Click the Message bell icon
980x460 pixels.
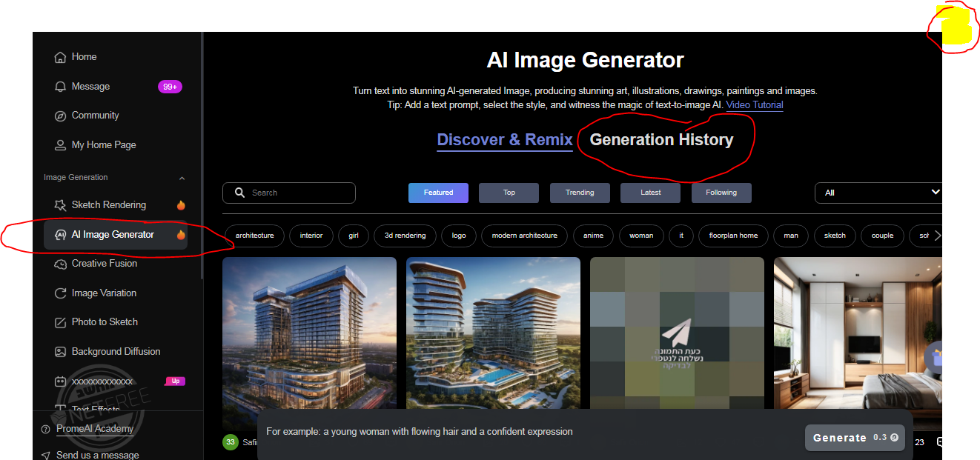point(61,87)
